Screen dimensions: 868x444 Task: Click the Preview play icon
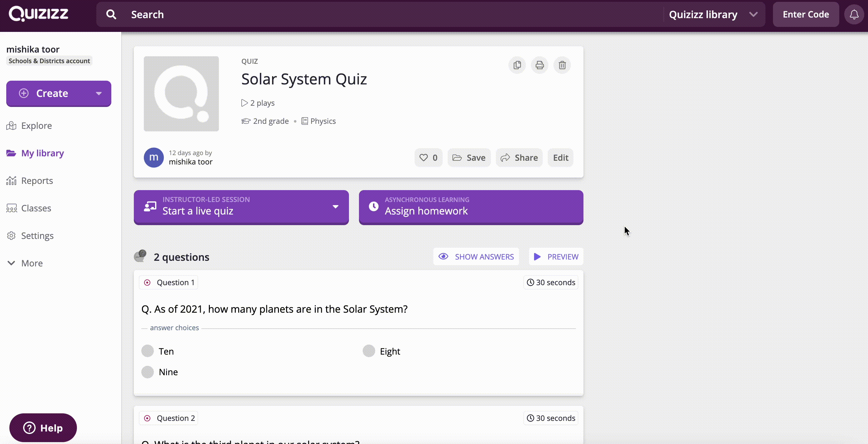537,256
